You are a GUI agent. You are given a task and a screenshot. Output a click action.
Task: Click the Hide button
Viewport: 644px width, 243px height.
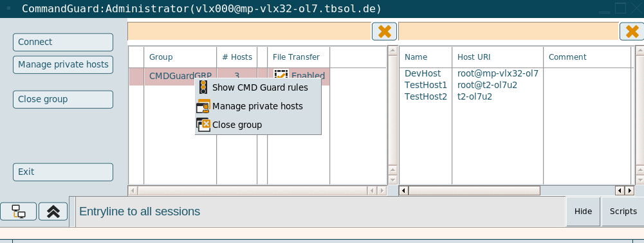[x=584, y=212]
